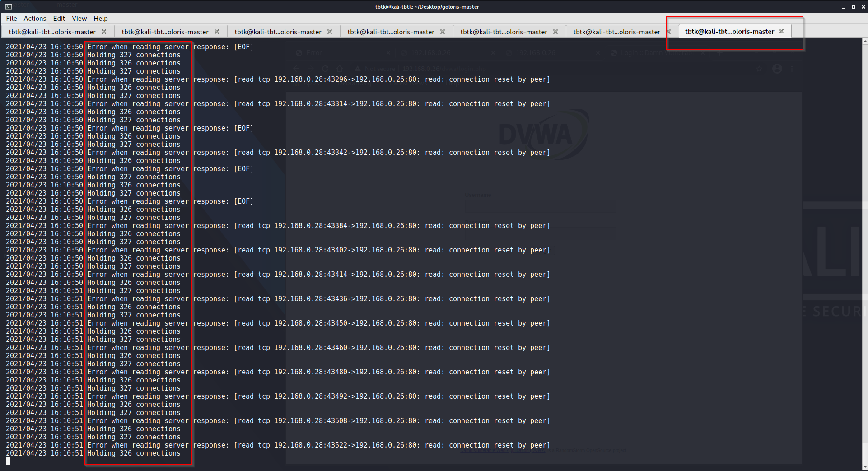Click error line with port 43384
Viewport: 868px width, 471px height.
point(278,226)
